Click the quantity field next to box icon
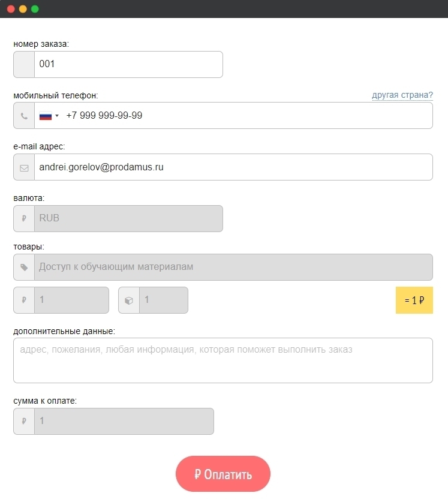448x502 pixels. 163,300
